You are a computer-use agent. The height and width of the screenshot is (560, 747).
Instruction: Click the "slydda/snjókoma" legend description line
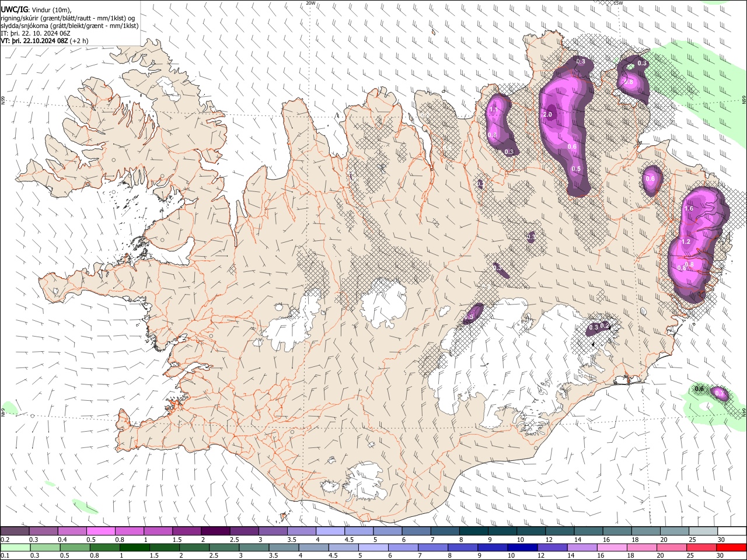click(x=69, y=26)
